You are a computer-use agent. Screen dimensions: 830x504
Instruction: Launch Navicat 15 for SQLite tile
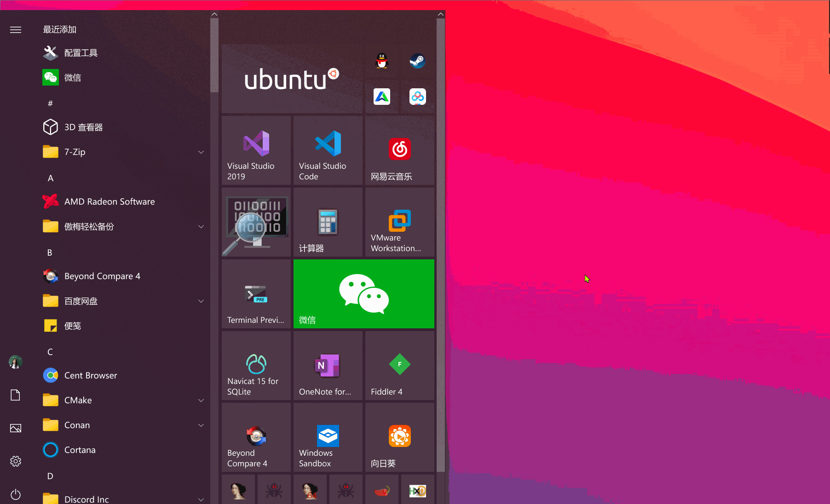coord(256,366)
